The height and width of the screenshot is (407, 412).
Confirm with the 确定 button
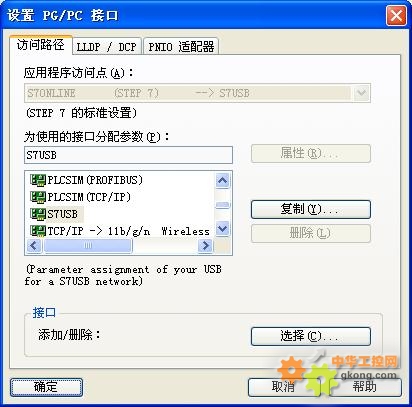click(46, 387)
